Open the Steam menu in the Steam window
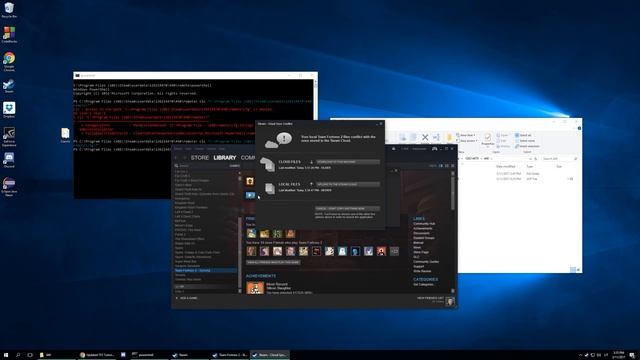 tap(178, 149)
